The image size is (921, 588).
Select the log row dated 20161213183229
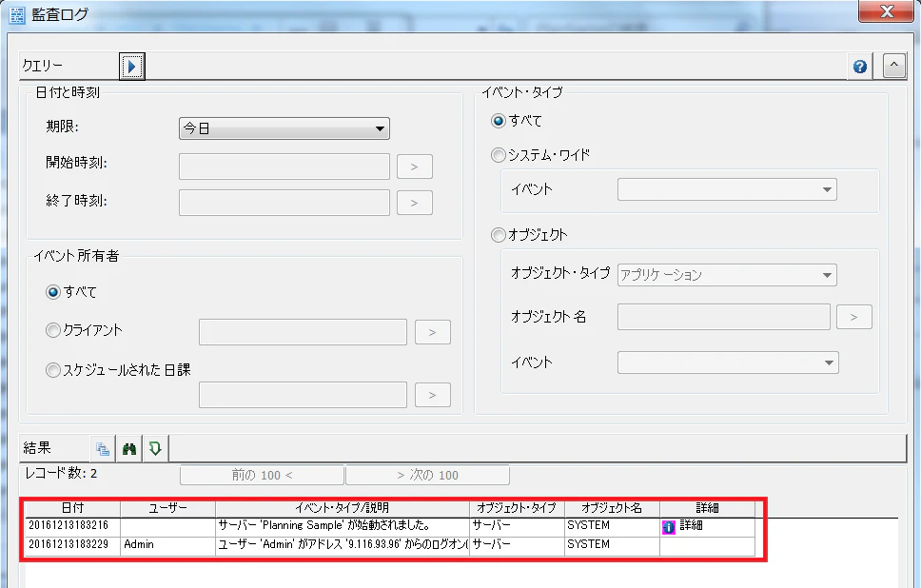tap(390, 545)
